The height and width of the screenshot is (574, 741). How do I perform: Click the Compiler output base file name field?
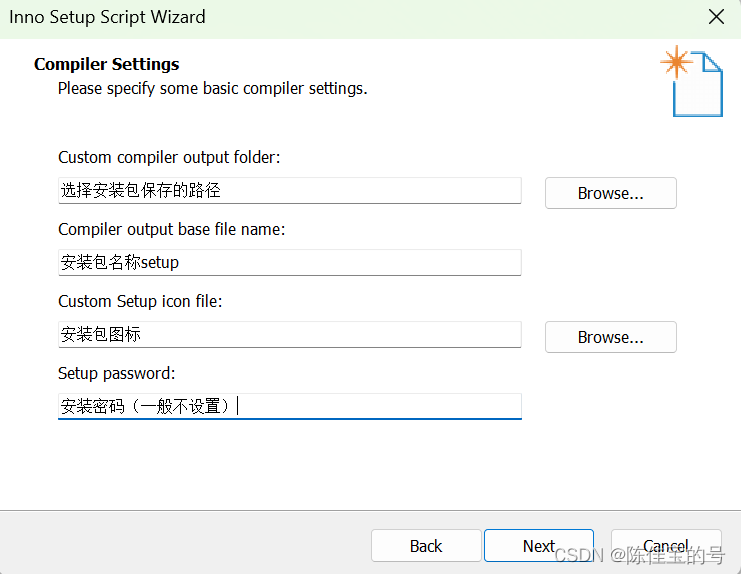pos(290,263)
